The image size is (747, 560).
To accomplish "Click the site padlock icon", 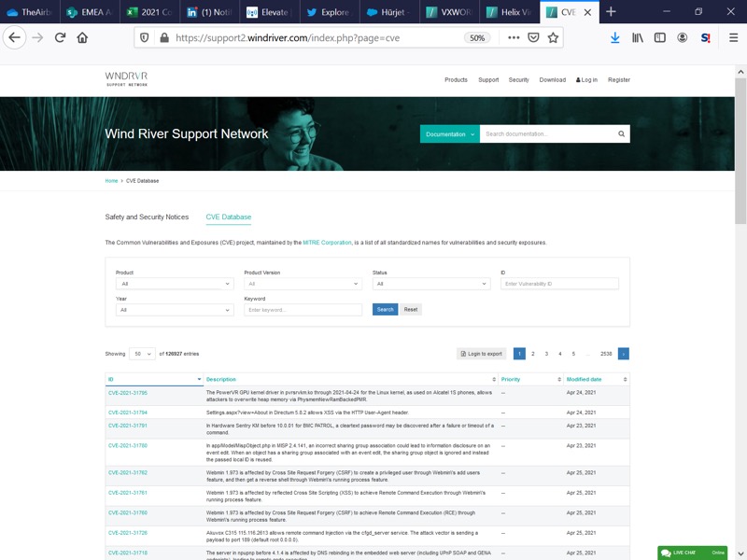I will pyautogui.click(x=164, y=37).
